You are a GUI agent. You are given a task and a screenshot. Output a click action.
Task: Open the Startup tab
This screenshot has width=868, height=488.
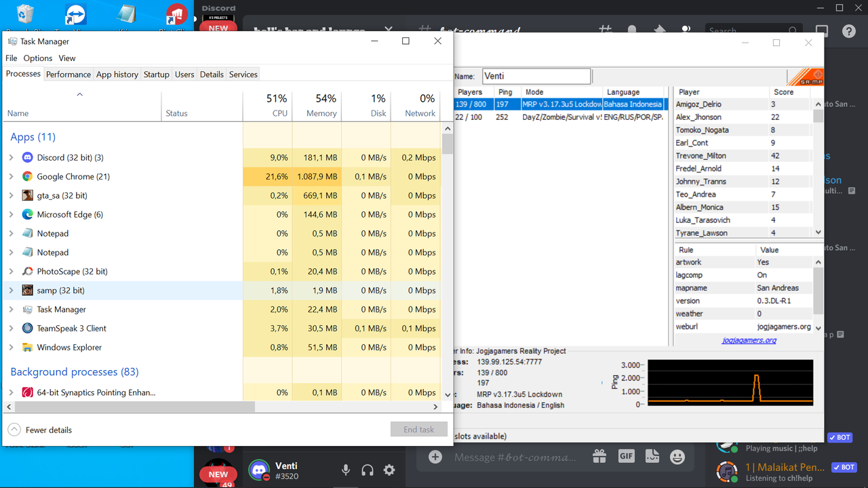(157, 75)
